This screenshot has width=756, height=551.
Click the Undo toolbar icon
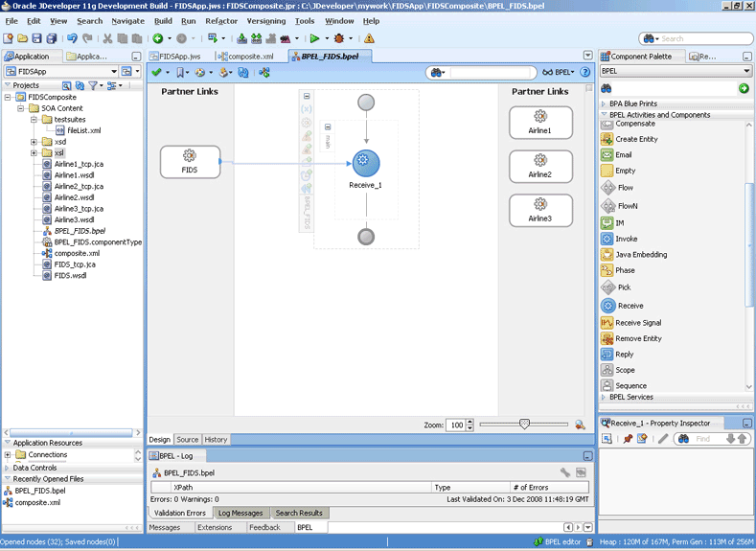point(72,38)
